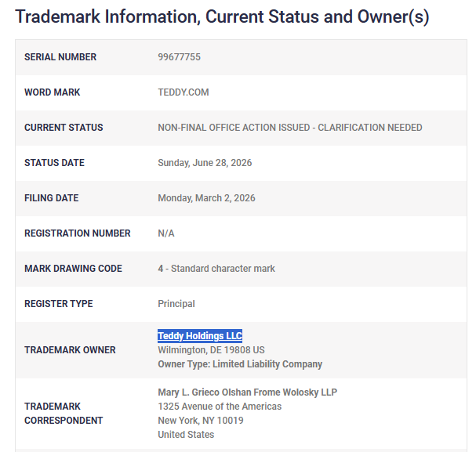The image size is (476, 452).
Task: Click the CURRENT STATUS label
Action: tap(64, 128)
